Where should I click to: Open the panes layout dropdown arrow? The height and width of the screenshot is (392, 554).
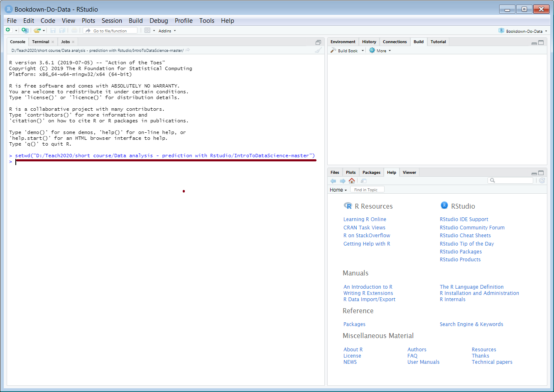(x=154, y=31)
